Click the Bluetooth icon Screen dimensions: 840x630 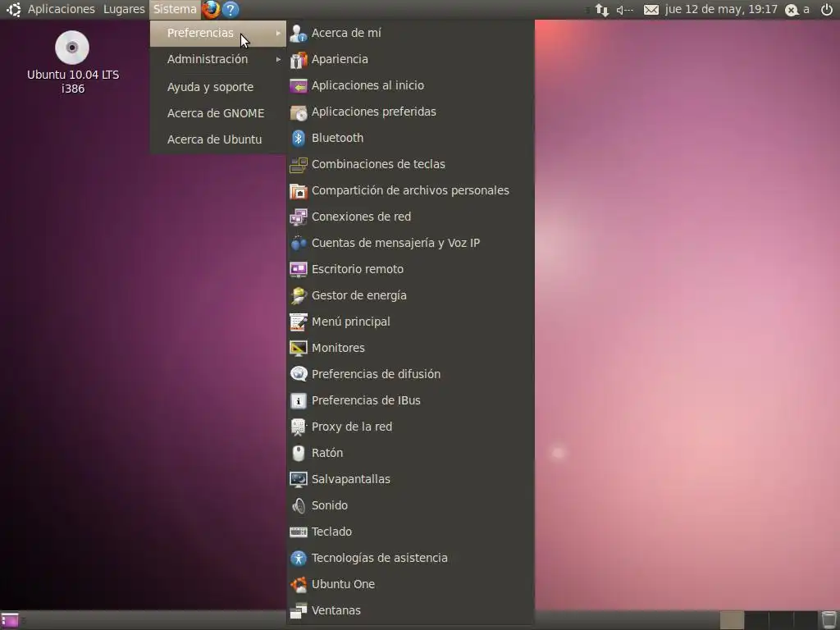(x=299, y=138)
